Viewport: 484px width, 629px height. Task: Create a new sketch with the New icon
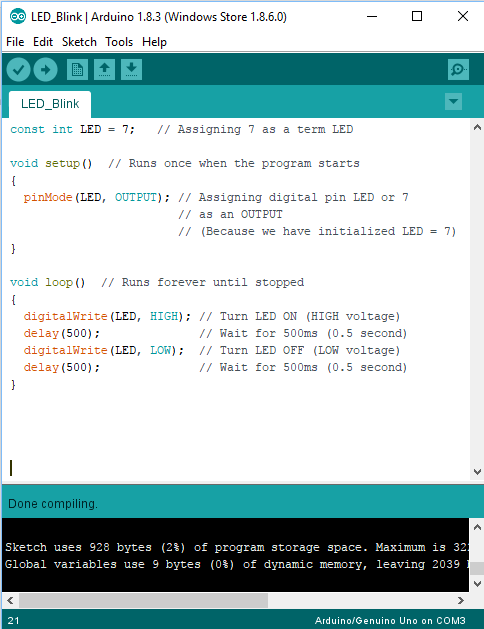tap(77, 70)
